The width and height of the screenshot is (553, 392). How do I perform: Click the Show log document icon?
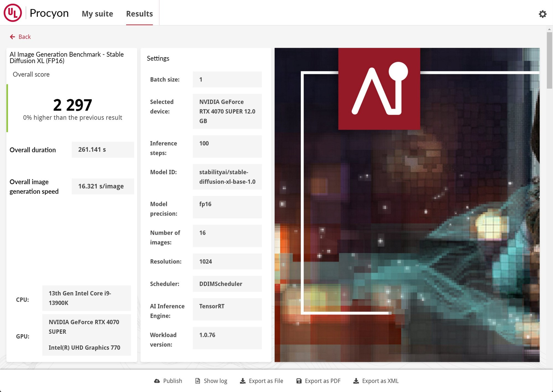tap(198, 381)
